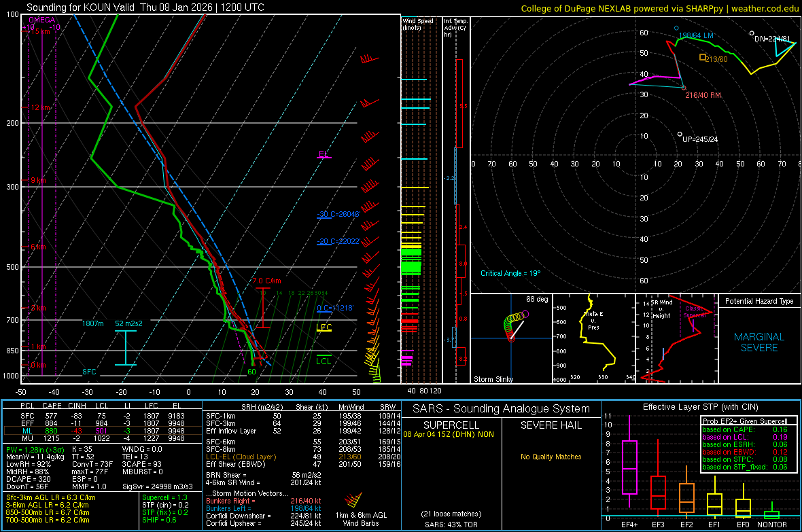This screenshot has width=802, height=532.
Task: Click the based on CAPE probability line
Action: point(745,429)
